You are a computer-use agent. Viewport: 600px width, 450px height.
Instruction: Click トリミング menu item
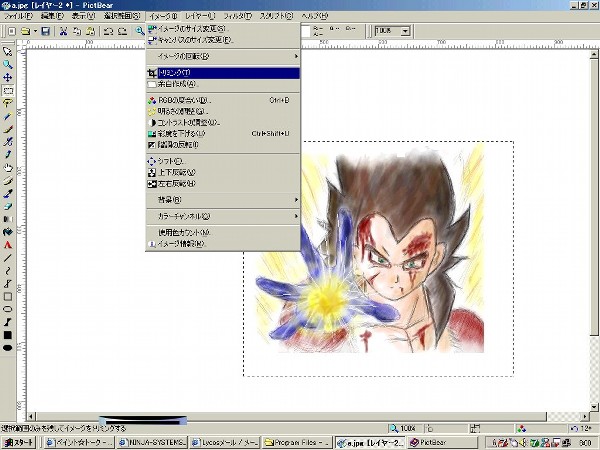(221, 73)
